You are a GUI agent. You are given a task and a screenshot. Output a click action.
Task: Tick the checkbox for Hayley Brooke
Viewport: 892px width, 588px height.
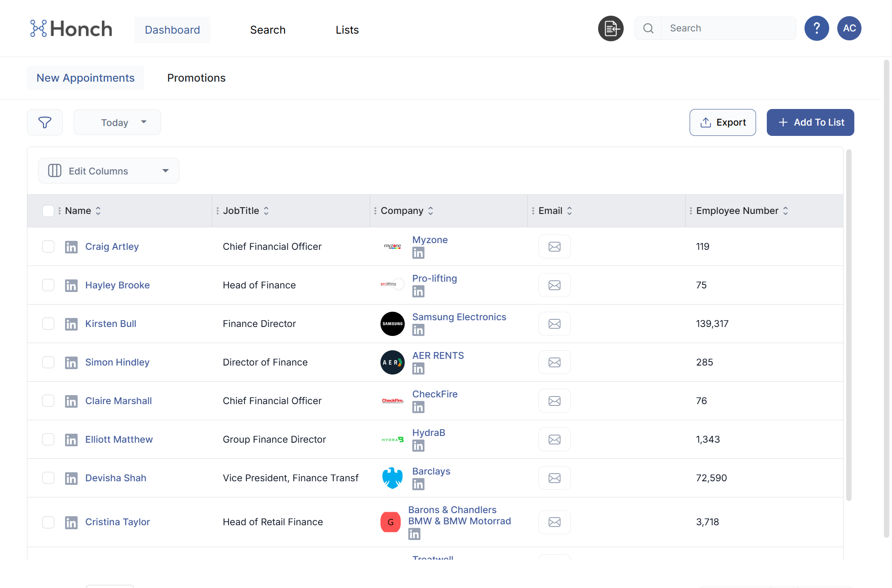(48, 285)
